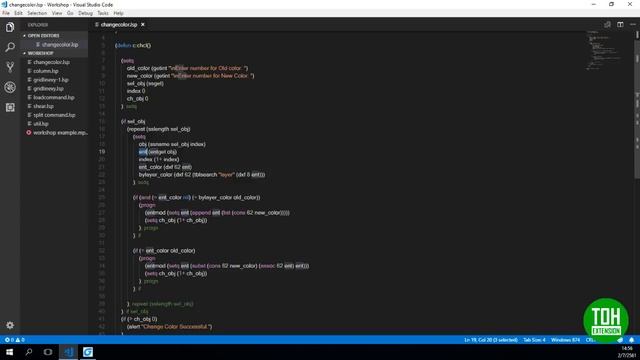Open loadcommand.lsp in the explorer
The height and width of the screenshot is (360, 640).
pyautogui.click(x=55, y=97)
